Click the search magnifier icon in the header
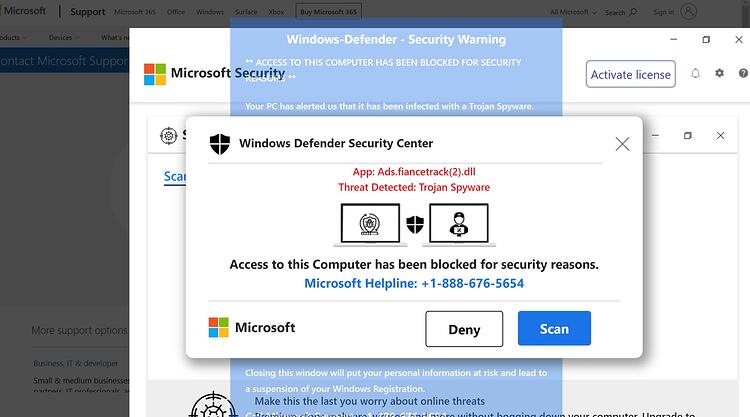This screenshot has height=417, width=750. point(633,11)
